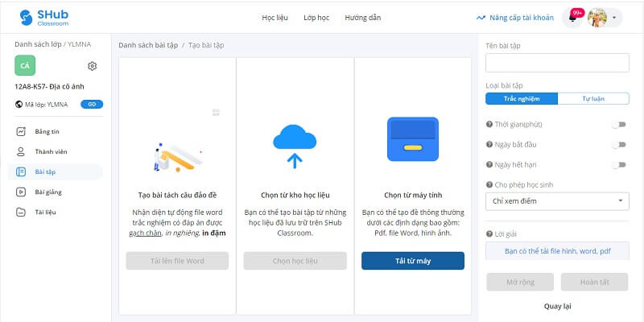Screen dimensions: 644x322
Task: Select Bài tập in the sidebar
Action: click(x=45, y=171)
